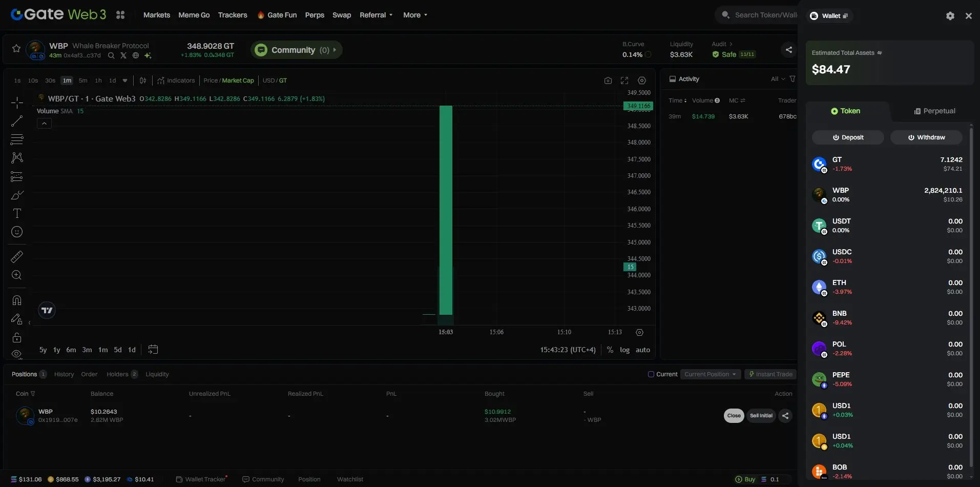Click the Sell Initial button
Viewport: 980px width, 487px height.
pos(761,416)
